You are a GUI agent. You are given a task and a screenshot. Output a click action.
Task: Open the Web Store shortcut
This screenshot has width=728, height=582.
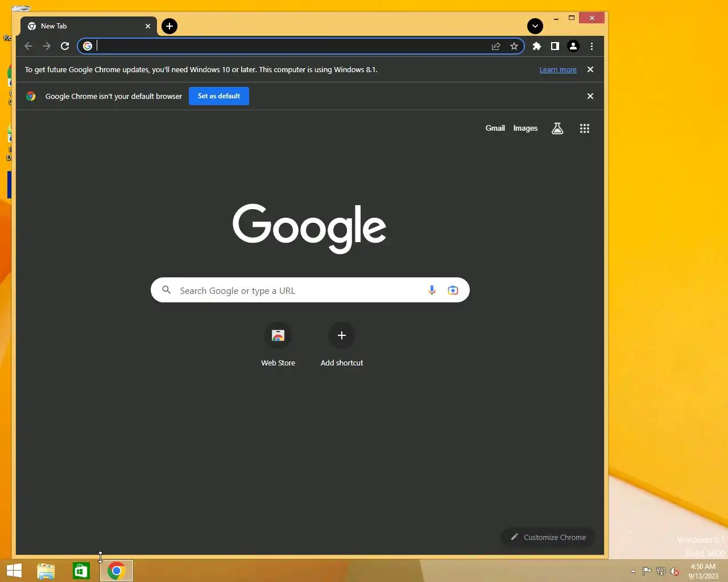278,346
